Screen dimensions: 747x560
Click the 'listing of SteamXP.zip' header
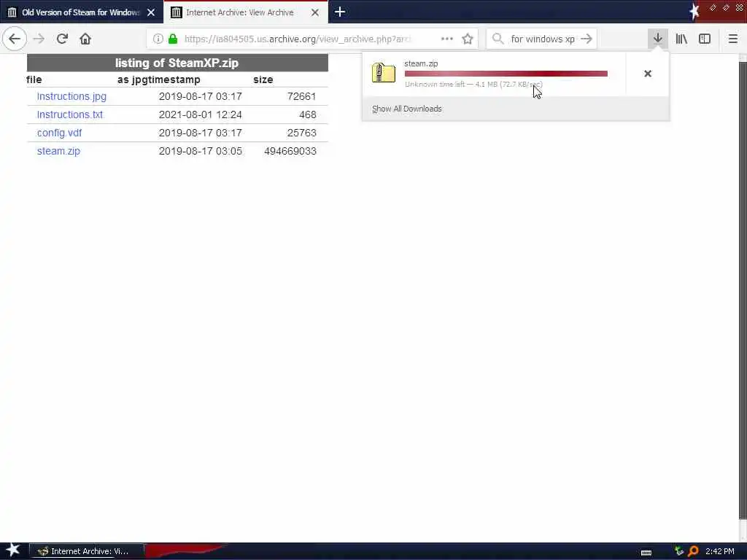[x=177, y=63]
